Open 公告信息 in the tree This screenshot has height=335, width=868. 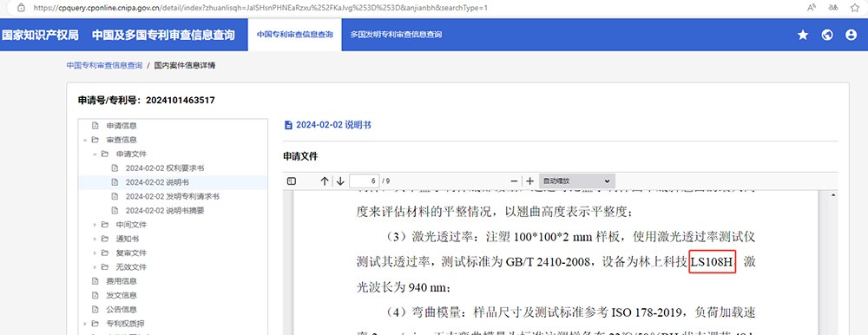tap(122, 310)
